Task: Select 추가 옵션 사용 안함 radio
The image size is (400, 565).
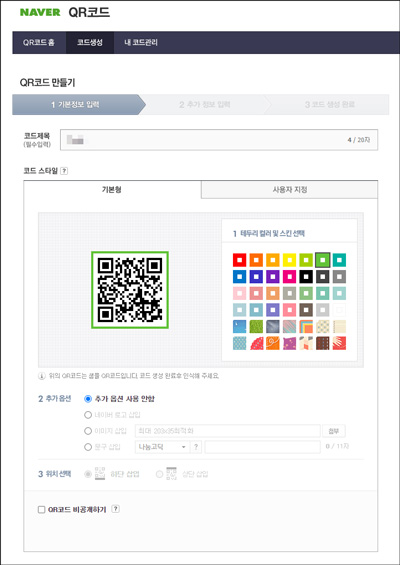Action: pyautogui.click(x=88, y=399)
